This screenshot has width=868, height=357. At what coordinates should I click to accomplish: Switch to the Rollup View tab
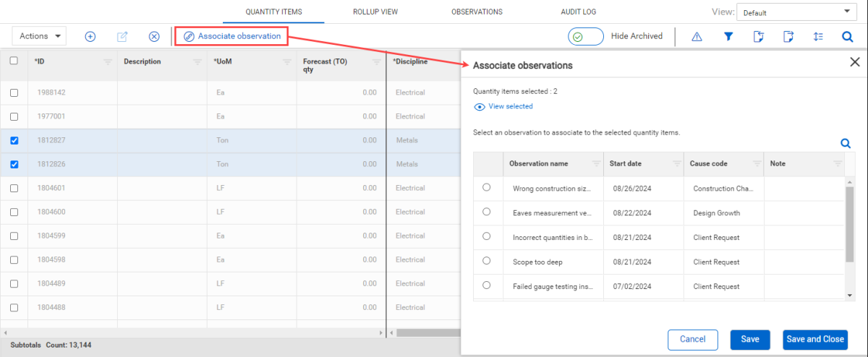click(375, 12)
